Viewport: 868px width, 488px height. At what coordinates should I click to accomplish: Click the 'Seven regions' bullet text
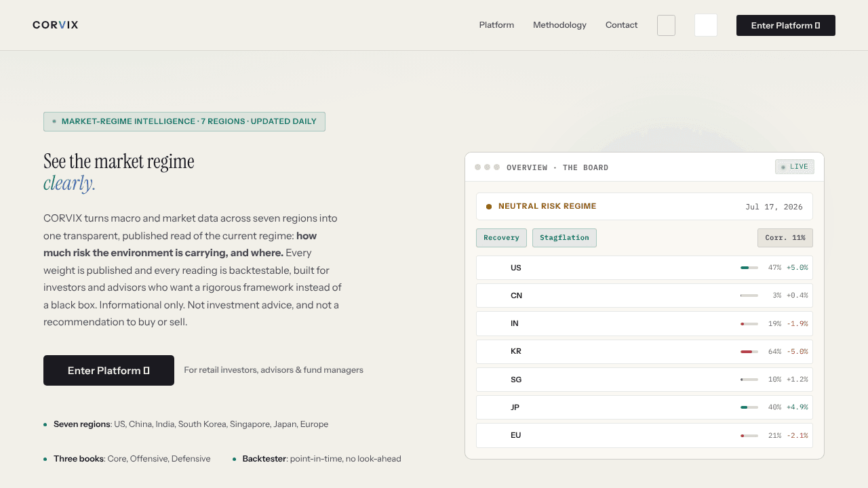(191, 424)
